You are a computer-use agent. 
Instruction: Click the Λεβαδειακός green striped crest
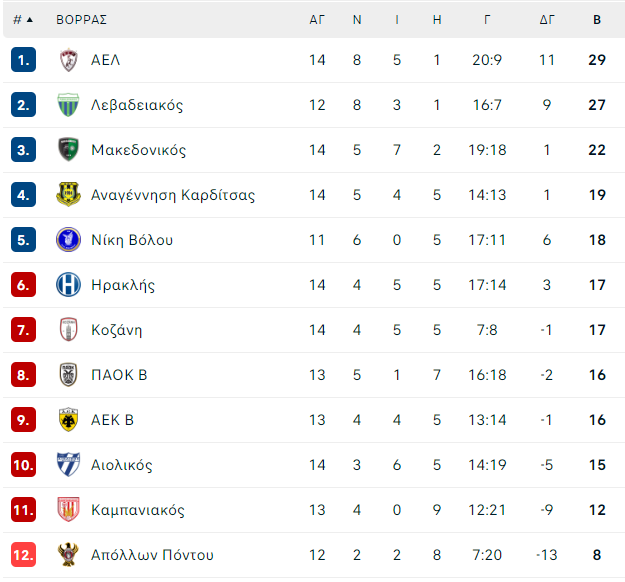coord(68,105)
